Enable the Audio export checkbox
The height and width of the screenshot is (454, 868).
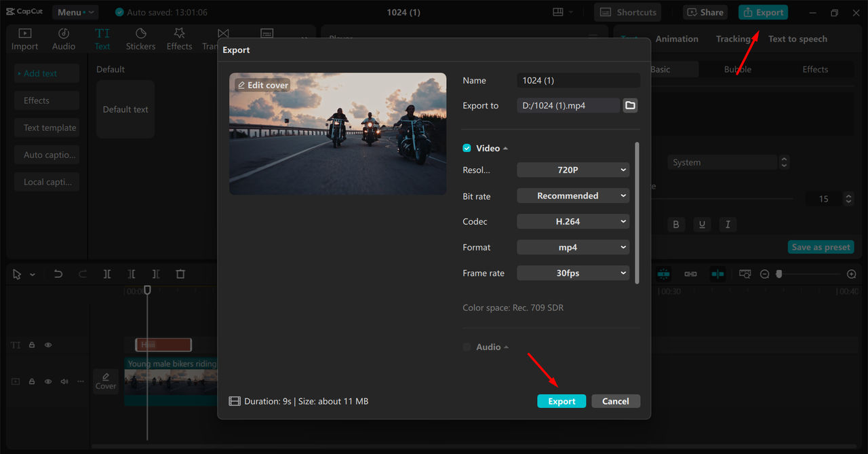click(x=467, y=347)
